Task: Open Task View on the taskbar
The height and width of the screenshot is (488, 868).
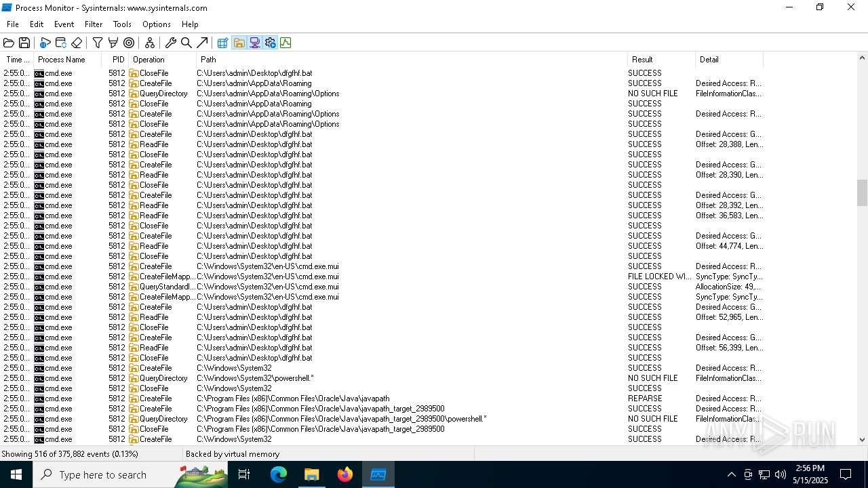Action: tap(244, 474)
